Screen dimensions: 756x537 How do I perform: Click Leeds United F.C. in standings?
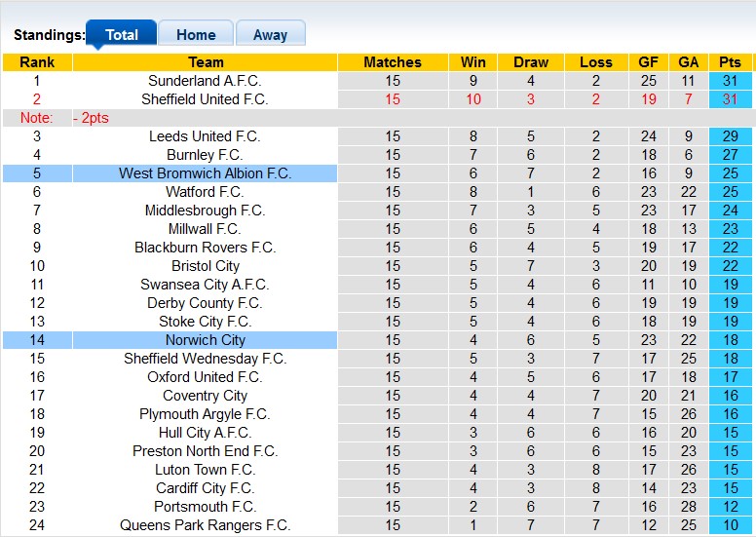(x=205, y=136)
